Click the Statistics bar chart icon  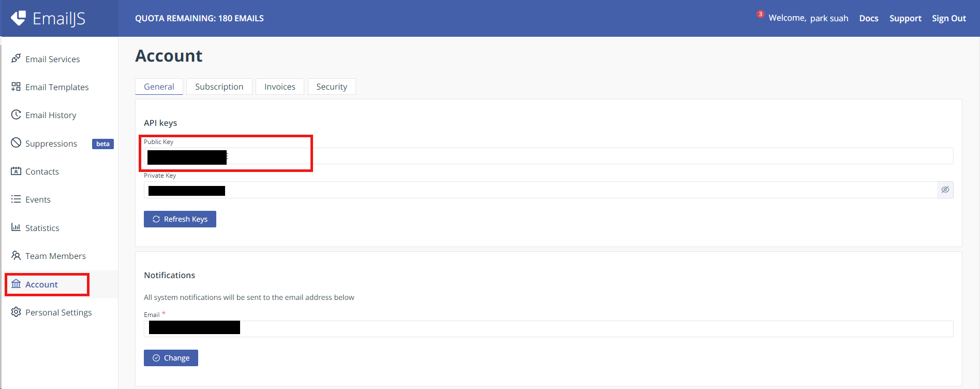[x=16, y=227]
